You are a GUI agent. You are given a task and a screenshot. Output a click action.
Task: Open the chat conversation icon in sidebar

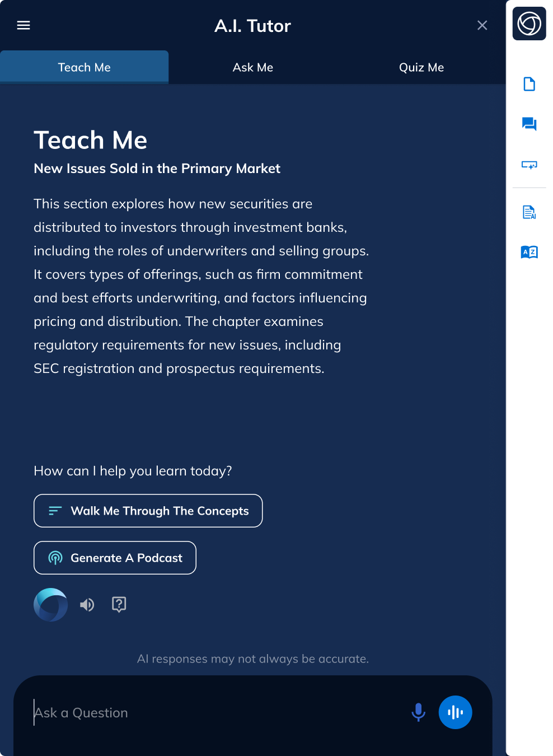point(529,124)
